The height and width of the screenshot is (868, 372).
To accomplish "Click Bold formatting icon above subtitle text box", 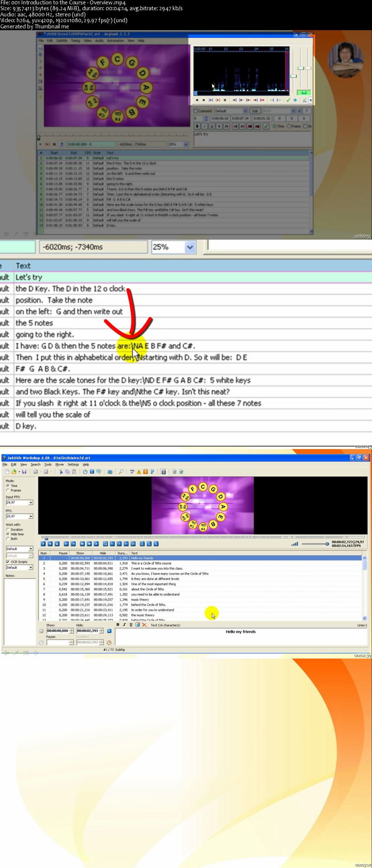I will (x=118, y=625).
